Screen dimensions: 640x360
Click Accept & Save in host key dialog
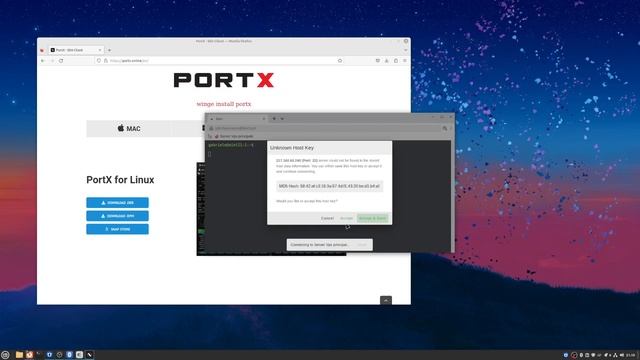click(372, 218)
